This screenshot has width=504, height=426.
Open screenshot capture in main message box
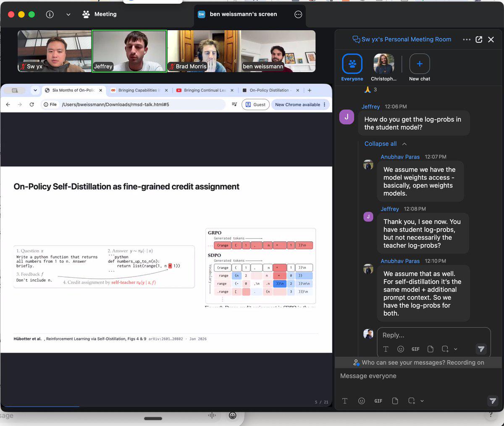(x=412, y=401)
